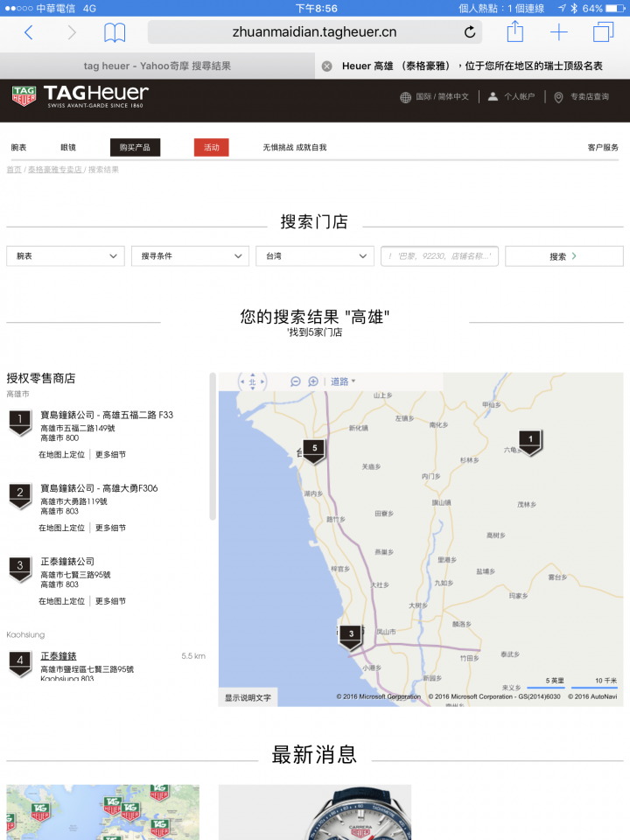This screenshot has width=630, height=840.
Task: Open 道路 map type dropdown
Action: (343, 381)
